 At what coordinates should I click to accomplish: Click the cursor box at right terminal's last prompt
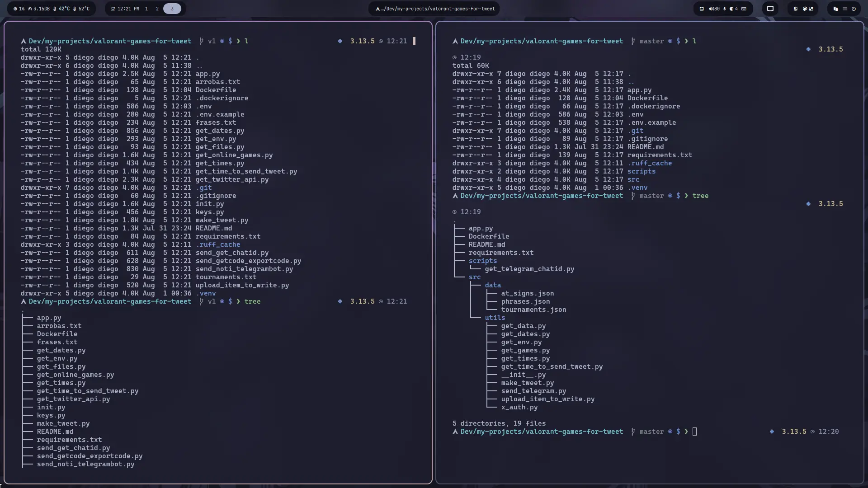tap(695, 432)
